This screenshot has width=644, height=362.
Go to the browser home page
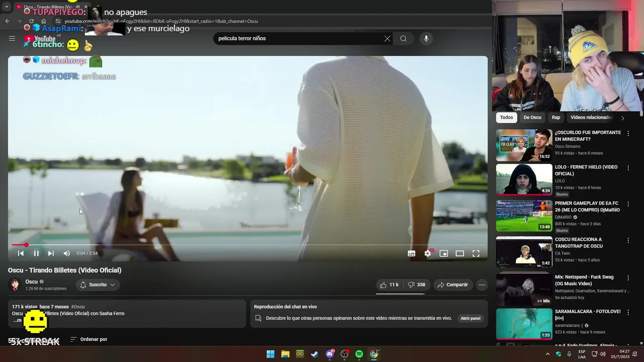(x=43, y=21)
